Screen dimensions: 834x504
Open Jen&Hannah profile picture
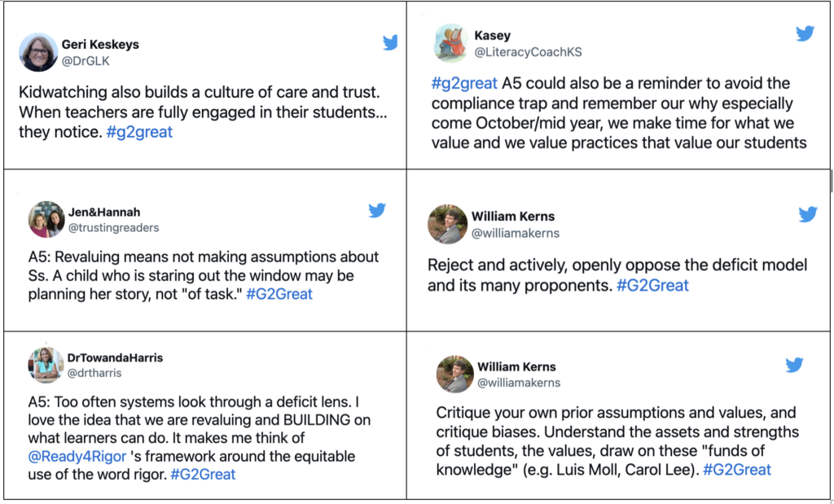(46, 219)
